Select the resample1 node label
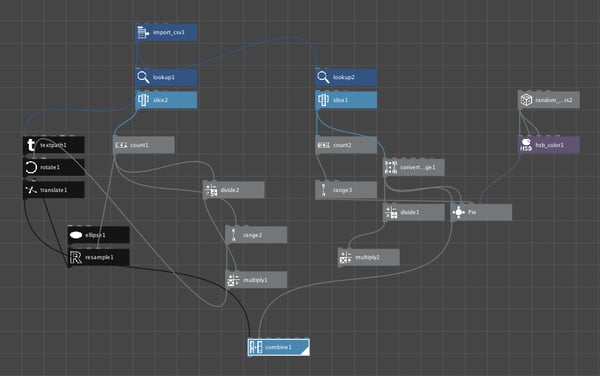Screen dimensions: 600x376 click(x=99, y=257)
